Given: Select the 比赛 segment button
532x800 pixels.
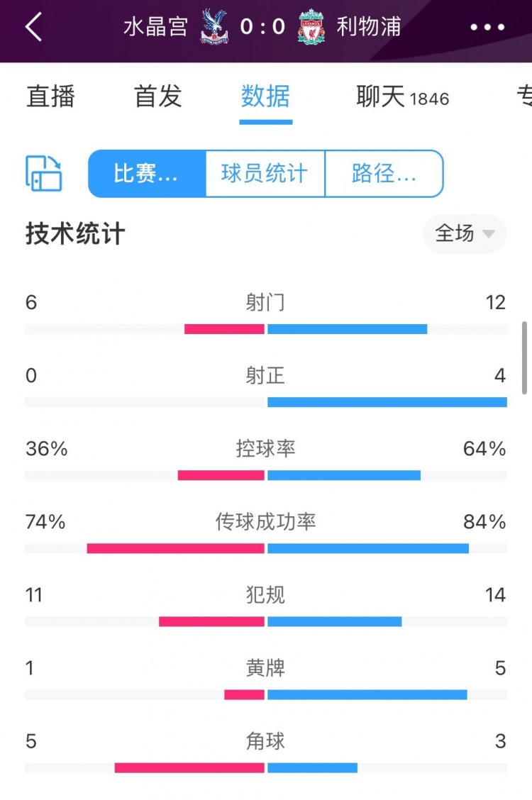Looking at the screenshot, I should [147, 173].
